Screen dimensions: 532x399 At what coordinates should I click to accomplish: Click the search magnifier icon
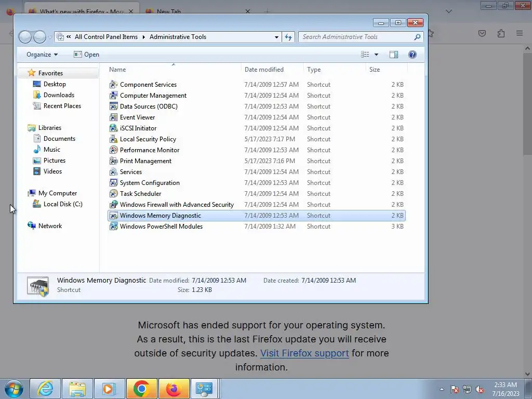417,37
